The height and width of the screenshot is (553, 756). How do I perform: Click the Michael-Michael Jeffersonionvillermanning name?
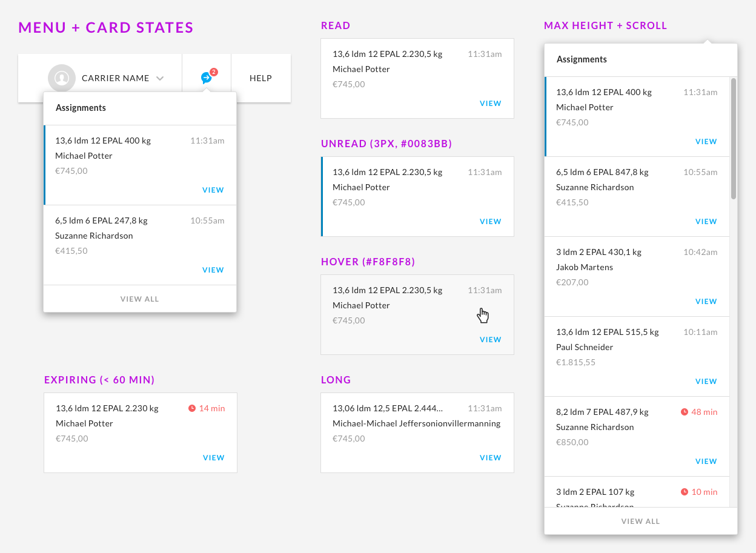pyautogui.click(x=417, y=423)
